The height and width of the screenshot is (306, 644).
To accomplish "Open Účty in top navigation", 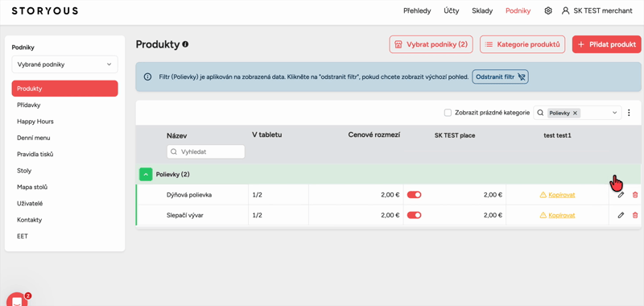I will point(452,11).
